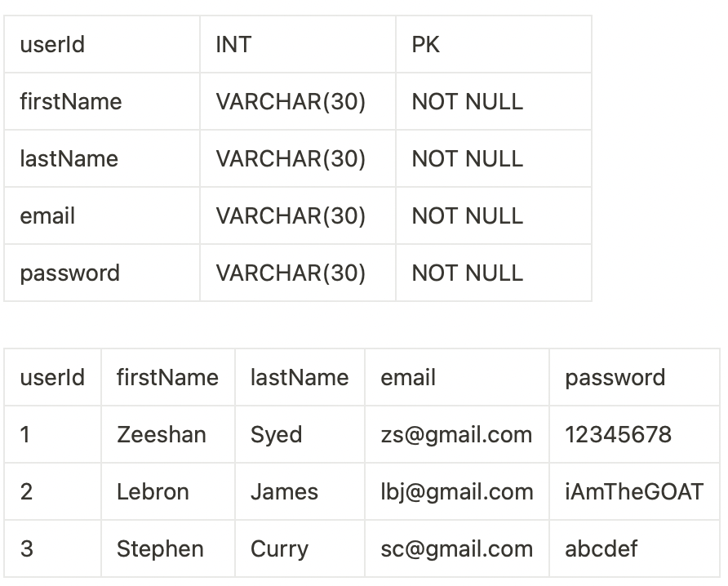Select the Zeeshan first name cell
This screenshot has height=586, width=728.
point(162,434)
